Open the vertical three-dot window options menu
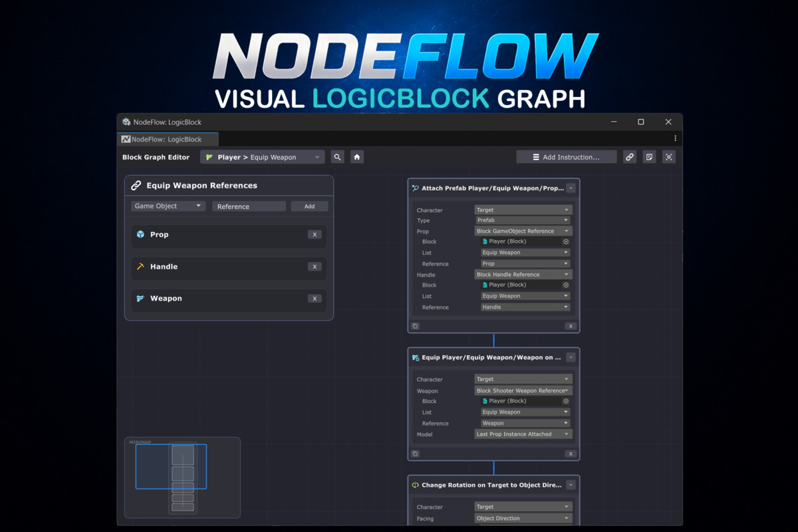This screenshot has width=798, height=532. click(x=675, y=139)
